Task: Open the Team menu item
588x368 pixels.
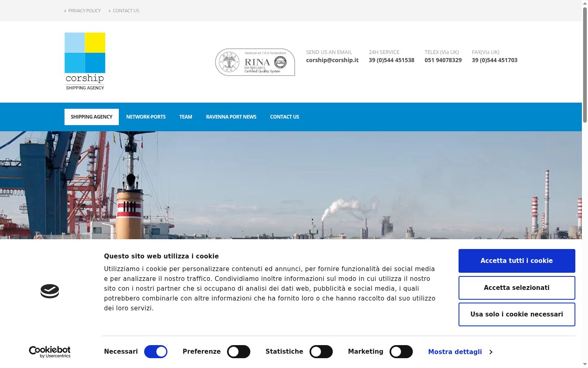Action: 186,117
